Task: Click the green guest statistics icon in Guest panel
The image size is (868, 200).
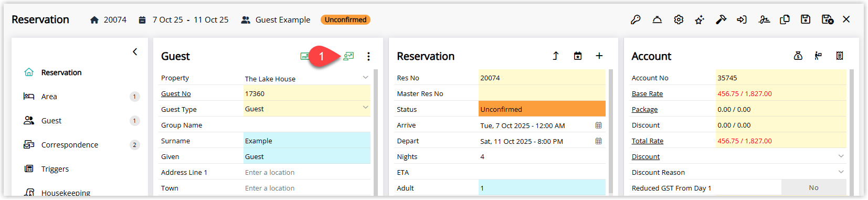Action: click(348, 56)
